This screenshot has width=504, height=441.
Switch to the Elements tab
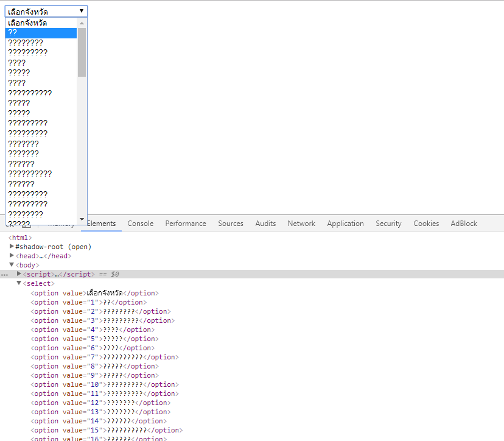tap(101, 224)
